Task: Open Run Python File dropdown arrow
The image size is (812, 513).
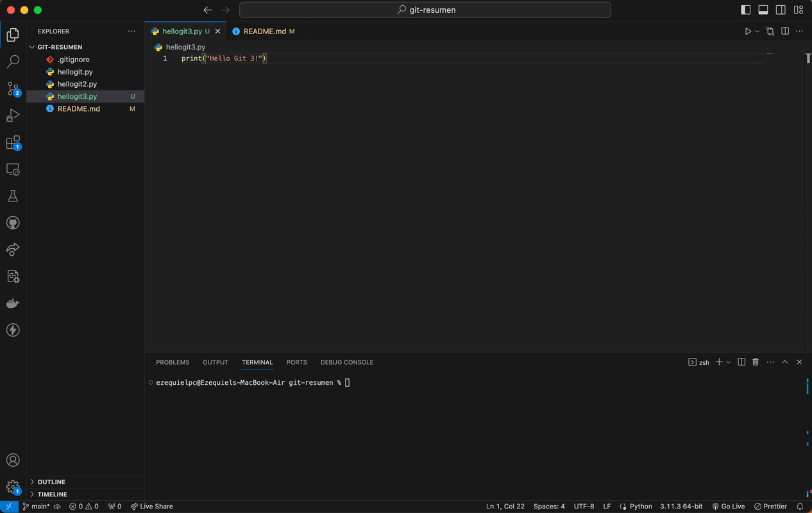Action: (757, 31)
